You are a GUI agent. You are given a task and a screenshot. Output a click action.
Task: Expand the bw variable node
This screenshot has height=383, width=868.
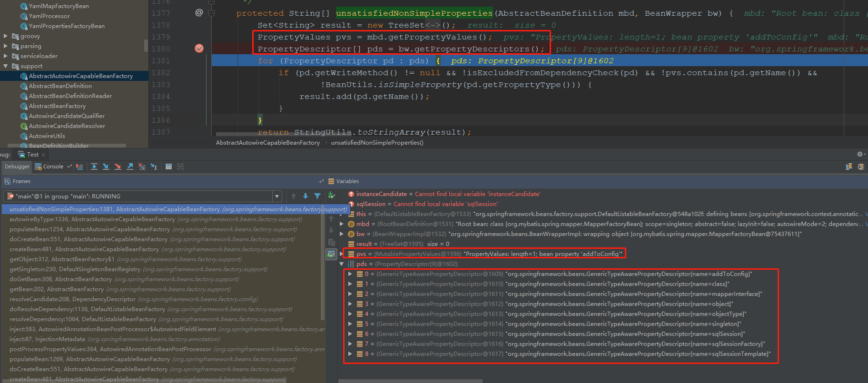[x=341, y=234]
